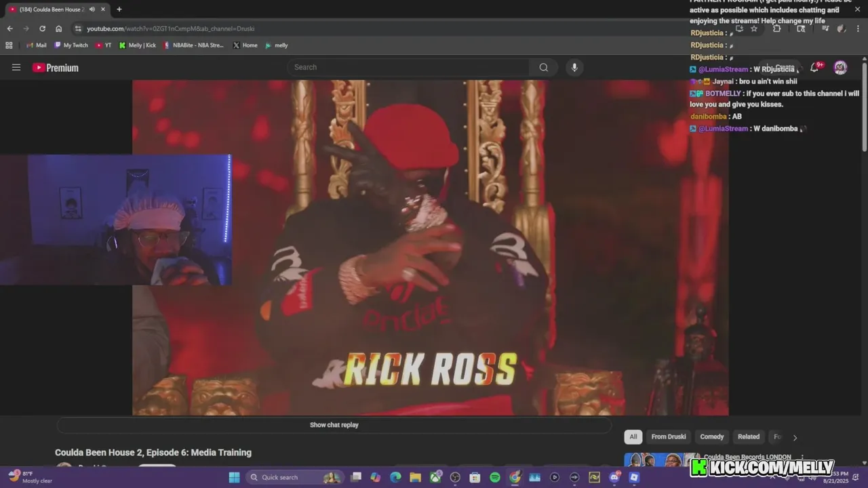This screenshot has height=488, width=868.
Task: Click inside the YouTube search field
Action: point(408,67)
